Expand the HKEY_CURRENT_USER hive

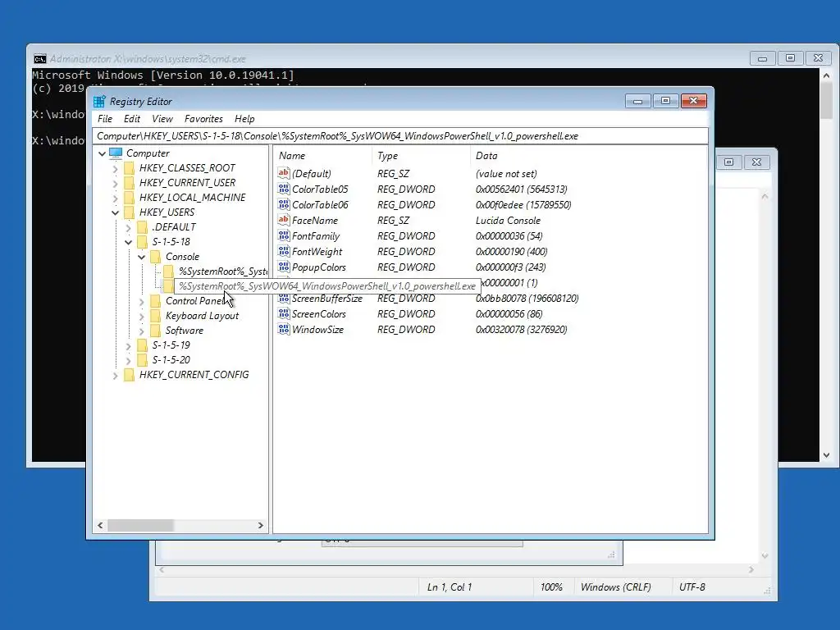point(115,183)
